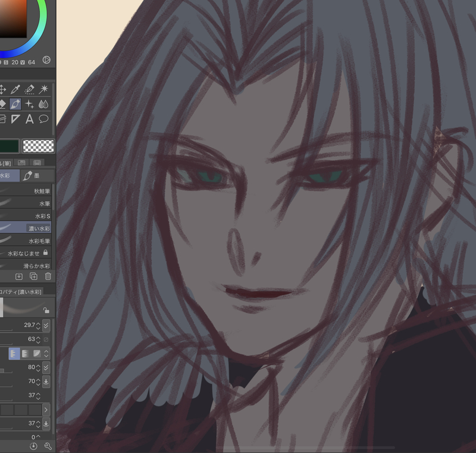Click the play icon beside color values
This screenshot has height=453, width=476.
point(46,60)
